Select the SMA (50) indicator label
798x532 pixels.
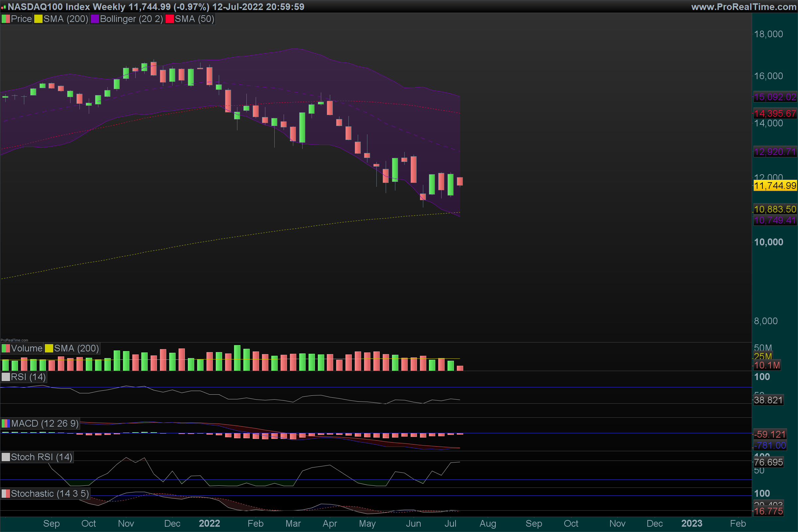tap(195, 19)
